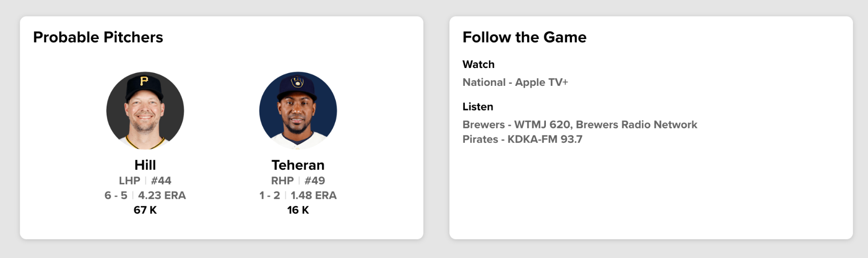Click Teheran's 1.48 ERA stat
Image resolution: width=868 pixels, height=258 pixels.
click(x=313, y=195)
